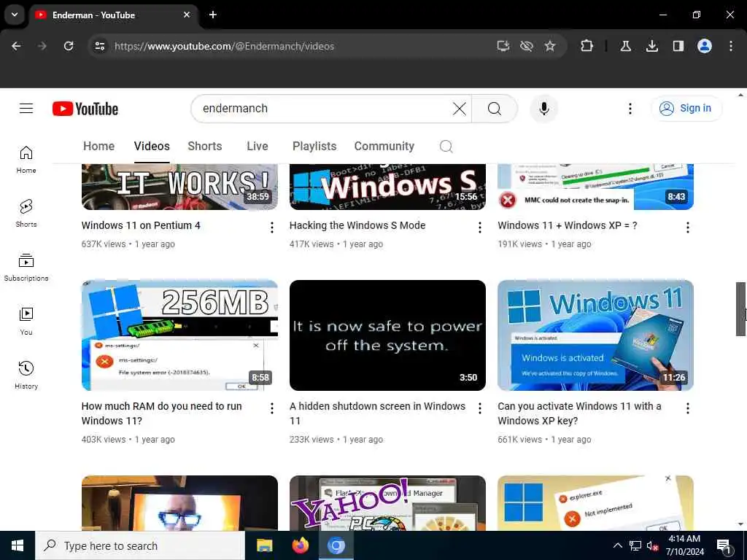Click the magnifier search button
This screenshot has width=747, height=560.
pyautogui.click(x=495, y=109)
